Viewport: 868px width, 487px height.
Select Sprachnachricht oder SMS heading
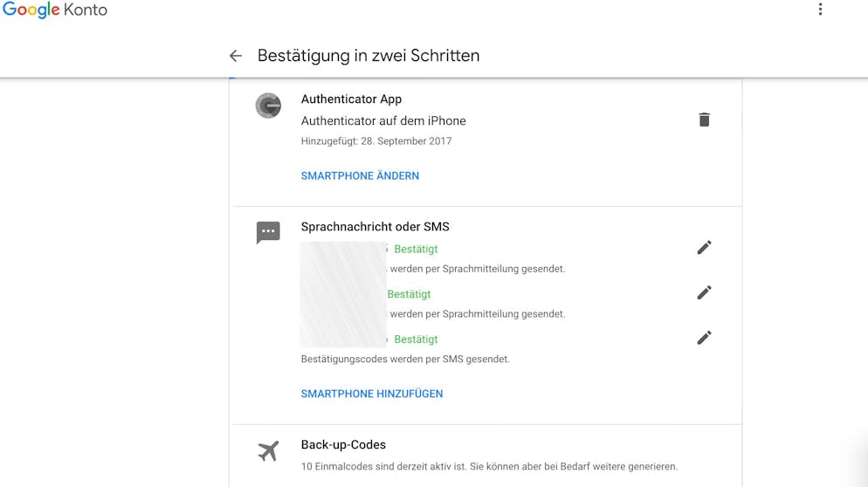[375, 226]
